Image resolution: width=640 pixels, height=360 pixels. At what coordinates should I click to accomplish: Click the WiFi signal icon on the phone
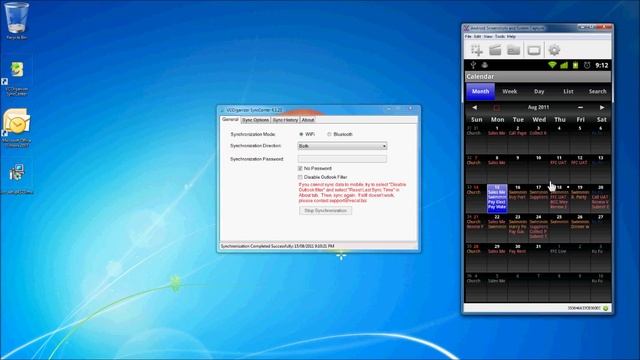point(552,65)
